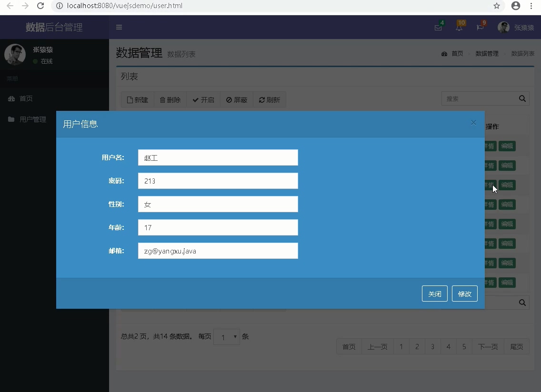Go to pagination 首页

point(349,346)
